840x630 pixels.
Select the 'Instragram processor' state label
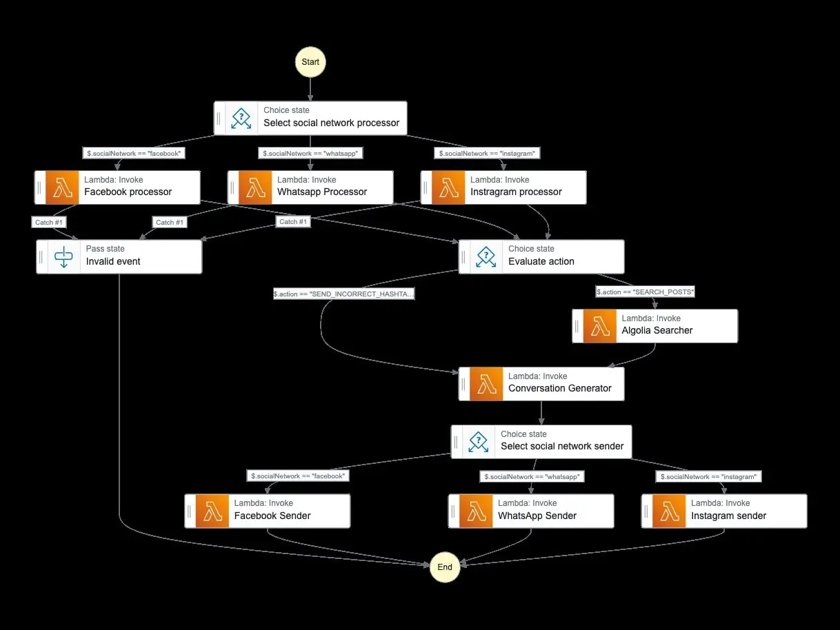pos(516,192)
